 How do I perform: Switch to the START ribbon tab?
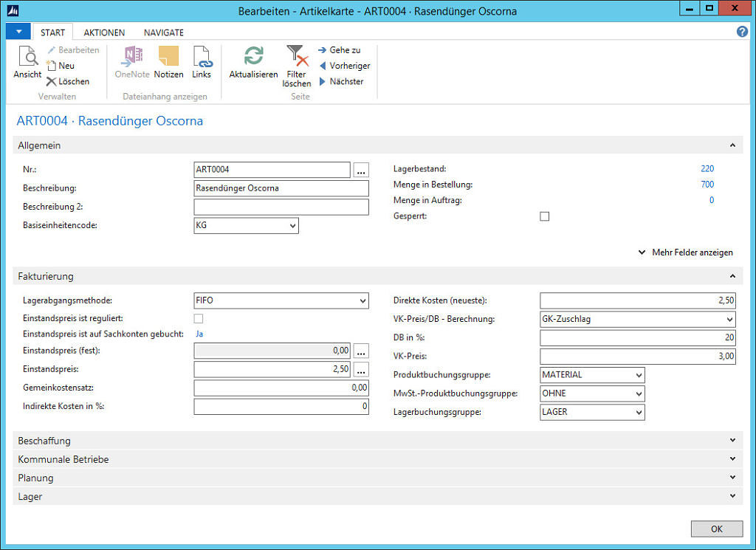[52, 32]
